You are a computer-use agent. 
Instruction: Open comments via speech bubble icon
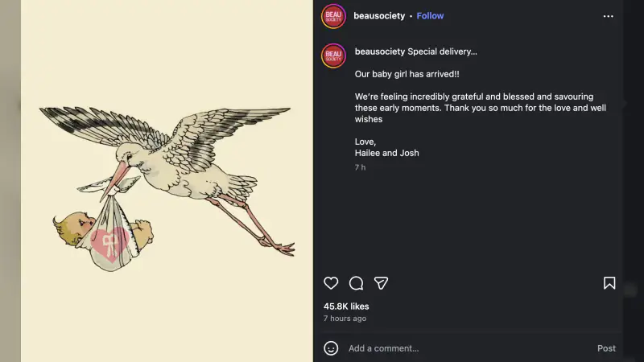coord(356,283)
